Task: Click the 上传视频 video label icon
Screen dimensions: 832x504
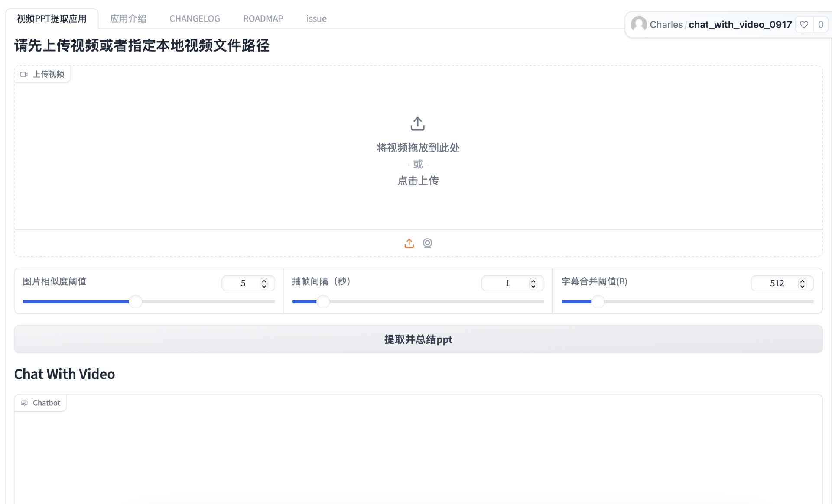Action: (x=24, y=74)
